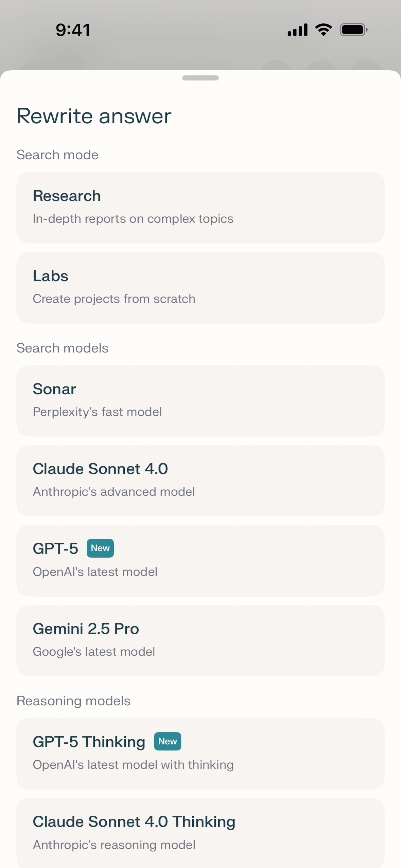Pick Sonar as the search model
Viewport: 401px width, 868px height.
pos(200,401)
